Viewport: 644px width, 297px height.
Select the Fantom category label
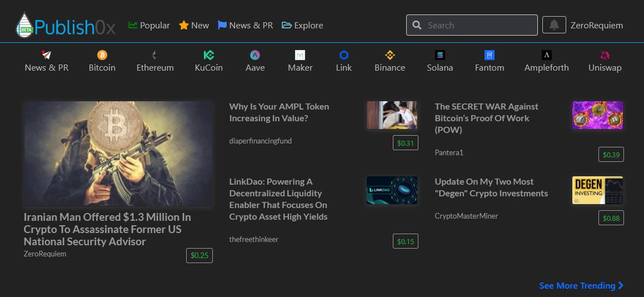pyautogui.click(x=489, y=68)
